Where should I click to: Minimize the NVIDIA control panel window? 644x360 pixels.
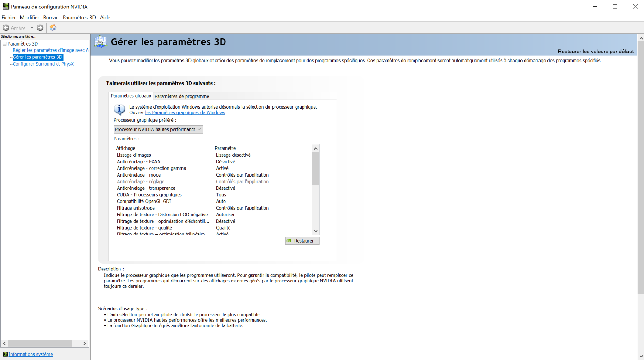click(595, 7)
